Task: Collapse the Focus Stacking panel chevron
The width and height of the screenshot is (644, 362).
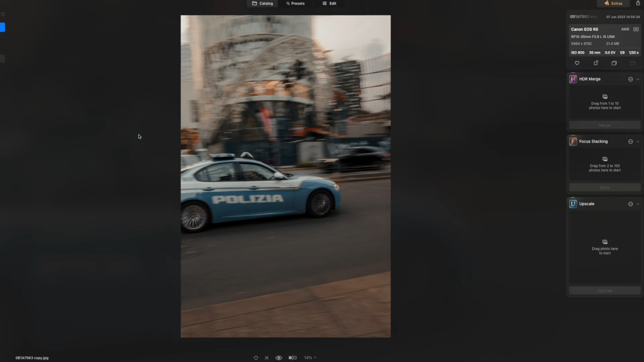Action: click(x=638, y=141)
